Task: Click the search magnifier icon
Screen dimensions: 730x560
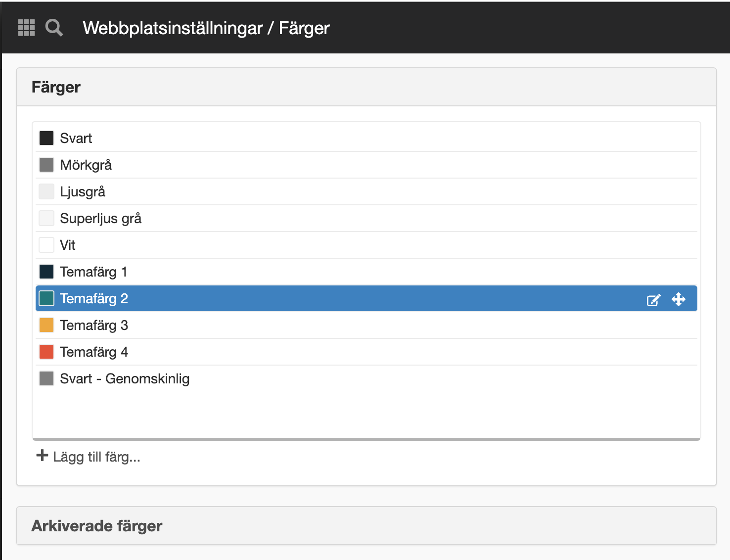Action: [54, 28]
